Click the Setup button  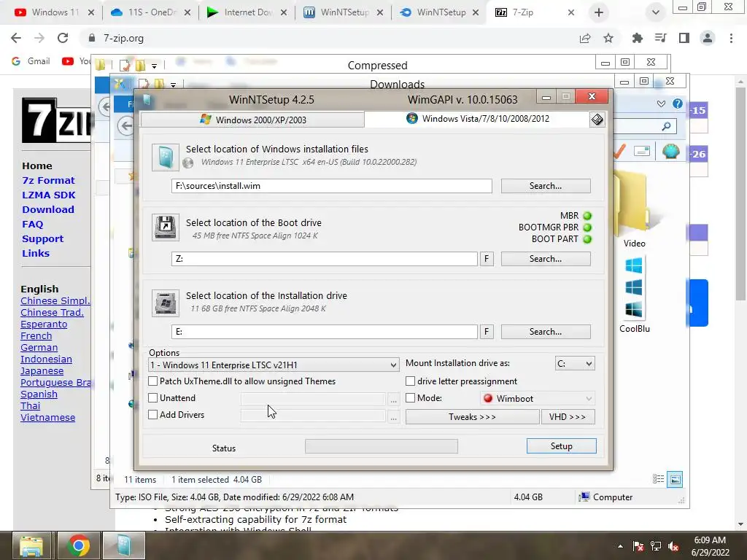point(561,446)
